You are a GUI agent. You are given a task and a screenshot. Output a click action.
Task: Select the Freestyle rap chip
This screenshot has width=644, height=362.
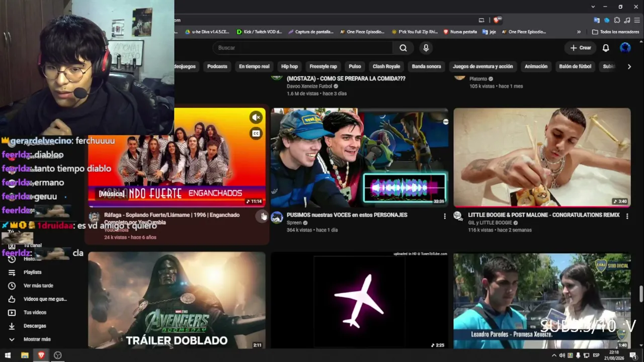click(x=323, y=66)
